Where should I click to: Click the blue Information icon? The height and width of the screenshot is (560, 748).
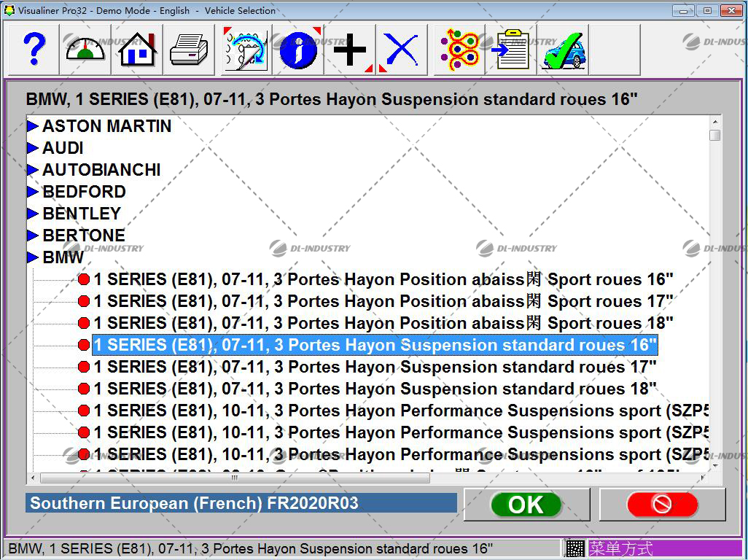click(297, 50)
